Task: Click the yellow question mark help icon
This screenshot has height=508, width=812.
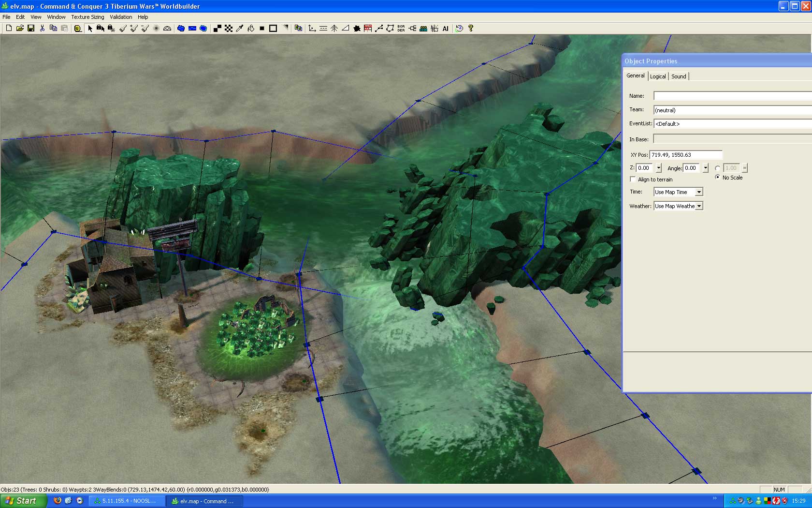Action: (471, 29)
